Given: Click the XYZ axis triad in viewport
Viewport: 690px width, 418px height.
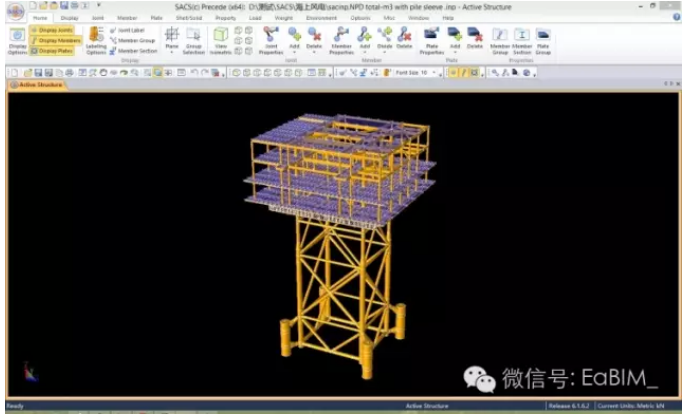Looking at the screenshot, I should (x=30, y=372).
